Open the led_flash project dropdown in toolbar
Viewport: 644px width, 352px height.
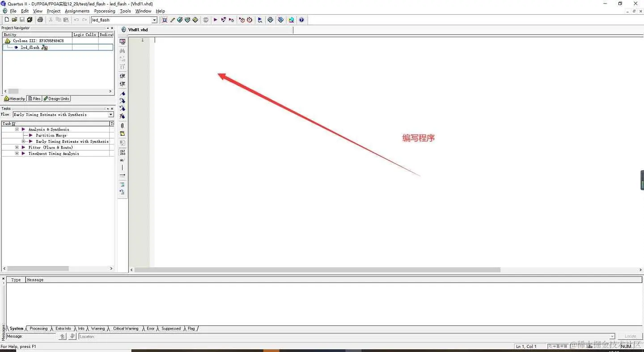click(155, 20)
